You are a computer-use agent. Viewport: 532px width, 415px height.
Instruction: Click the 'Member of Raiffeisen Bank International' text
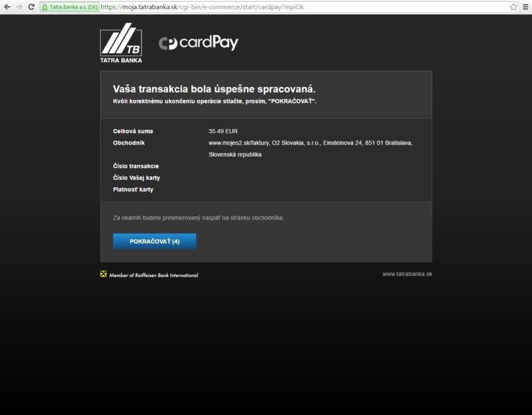pos(154,275)
